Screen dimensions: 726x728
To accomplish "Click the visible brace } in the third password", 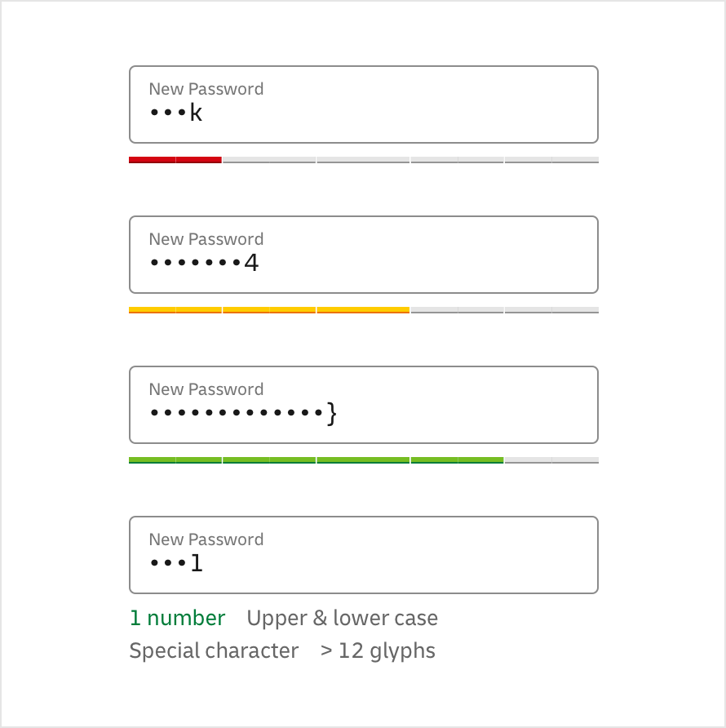I will [x=331, y=412].
